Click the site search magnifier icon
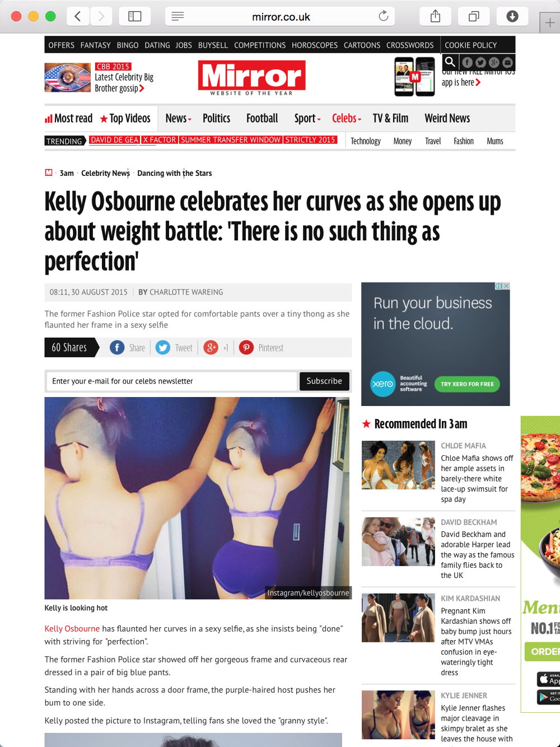The height and width of the screenshot is (747, 560). [450, 62]
